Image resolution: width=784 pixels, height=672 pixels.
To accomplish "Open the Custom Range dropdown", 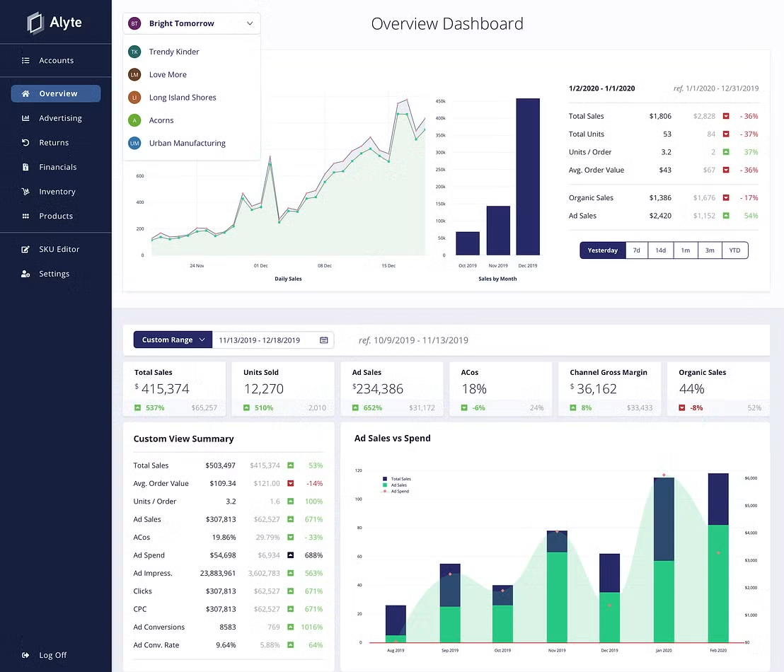I will point(173,340).
